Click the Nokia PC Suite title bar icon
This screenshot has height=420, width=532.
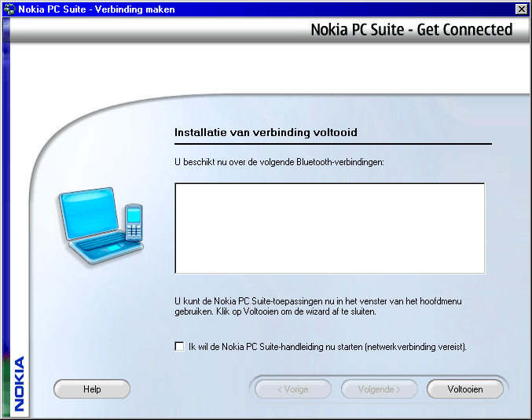(x=9, y=9)
